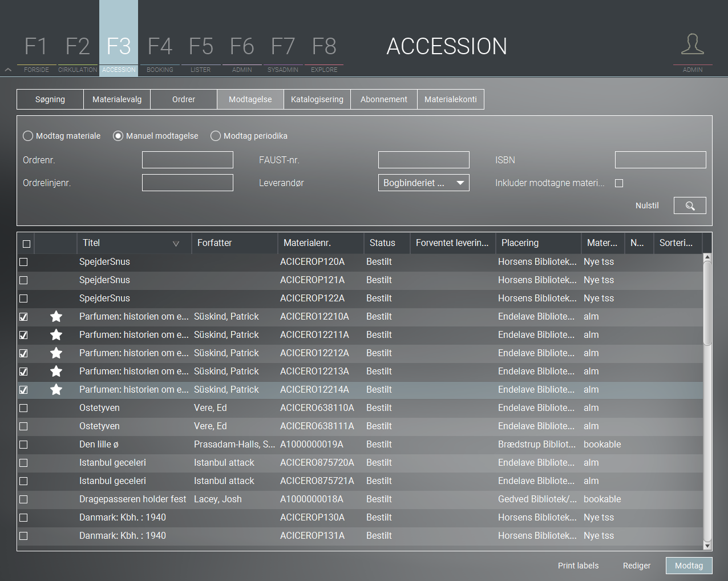Open F5 Lister module

coord(201,53)
